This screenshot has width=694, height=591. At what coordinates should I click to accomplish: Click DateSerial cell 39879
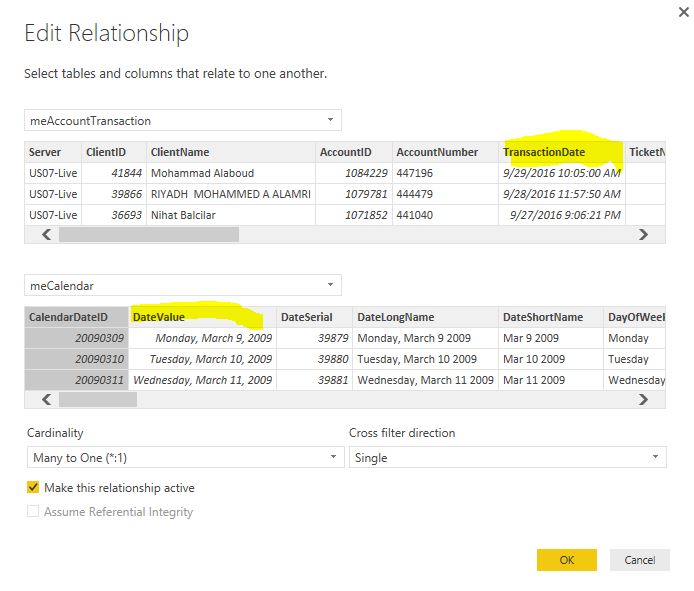pos(314,338)
